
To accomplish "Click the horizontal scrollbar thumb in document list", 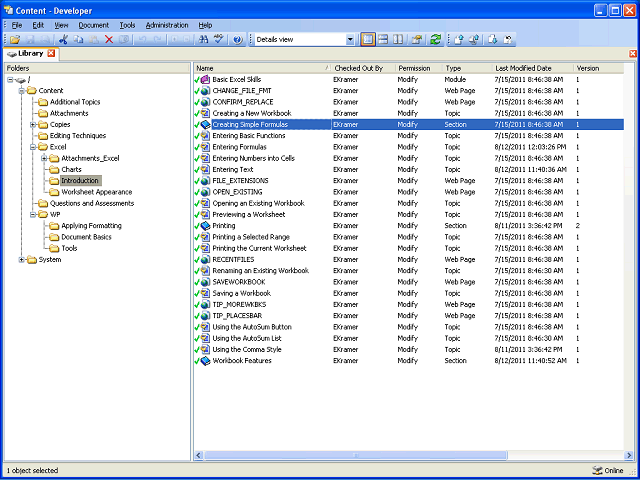I will pos(355,455).
